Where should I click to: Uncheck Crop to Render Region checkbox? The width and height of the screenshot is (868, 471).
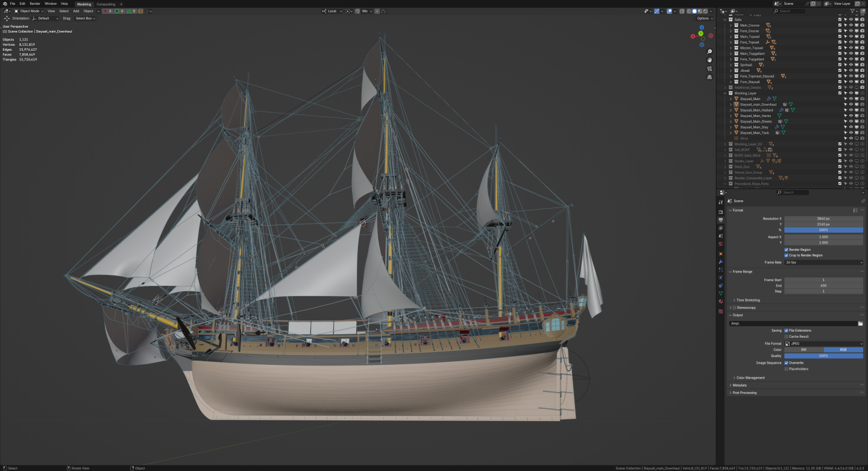(x=786, y=255)
